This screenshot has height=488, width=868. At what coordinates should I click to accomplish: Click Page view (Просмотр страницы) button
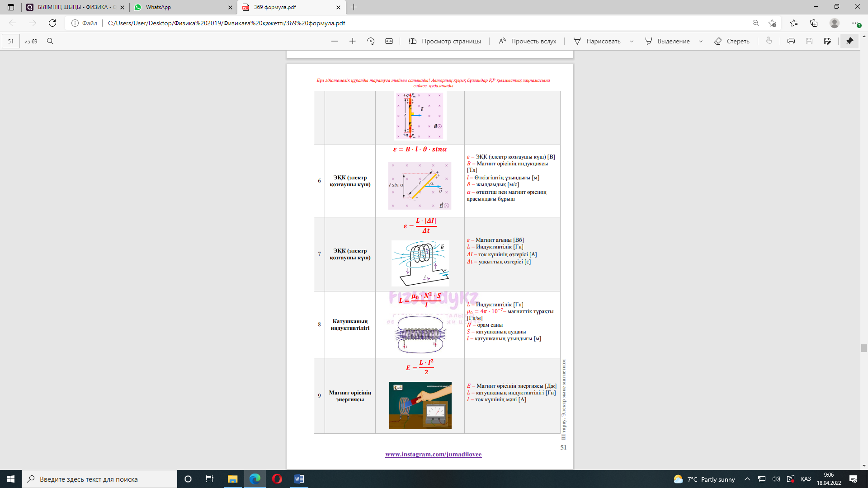pyautogui.click(x=445, y=41)
